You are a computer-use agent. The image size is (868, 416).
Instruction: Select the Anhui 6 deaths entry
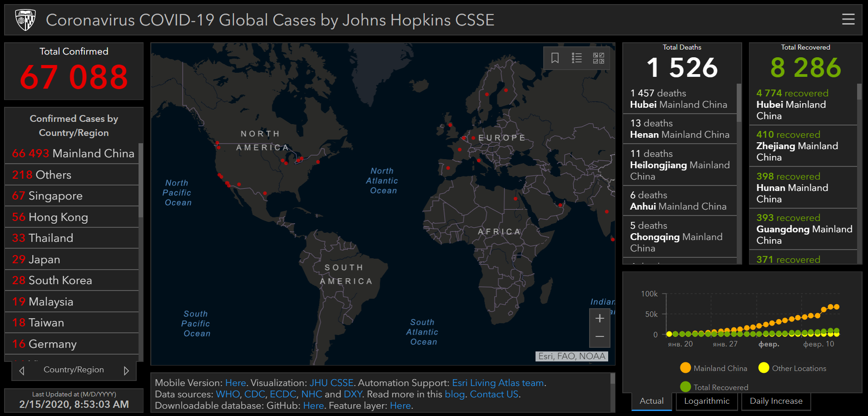click(x=680, y=201)
